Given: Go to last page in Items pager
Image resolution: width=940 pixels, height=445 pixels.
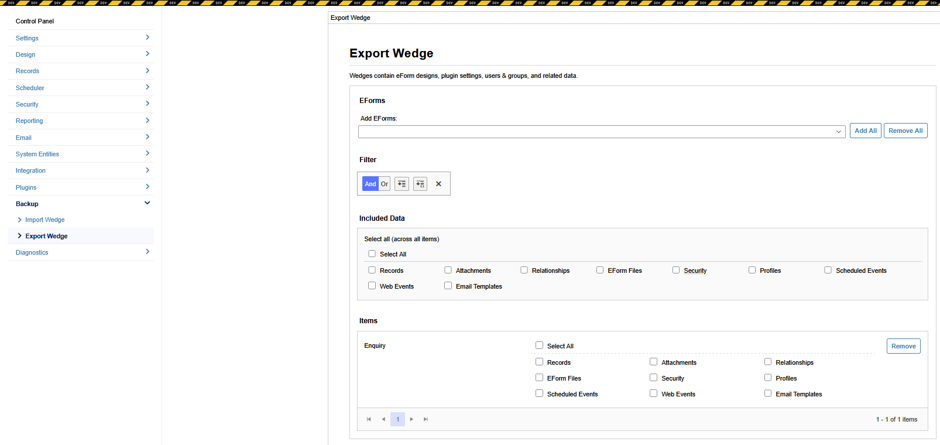Looking at the screenshot, I should coord(426,419).
